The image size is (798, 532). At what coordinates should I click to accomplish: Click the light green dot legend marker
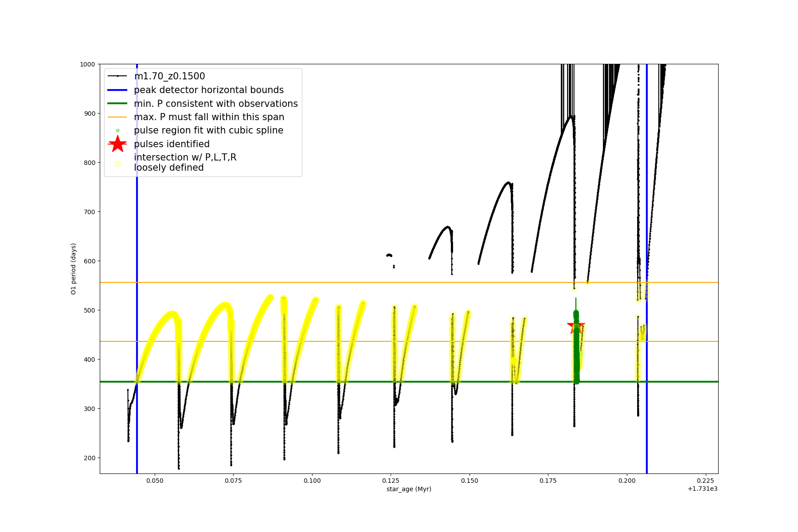click(117, 130)
